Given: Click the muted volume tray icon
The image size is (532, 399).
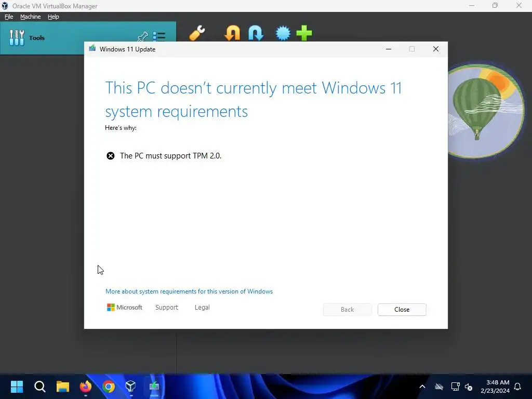Looking at the screenshot, I should click(x=469, y=387).
